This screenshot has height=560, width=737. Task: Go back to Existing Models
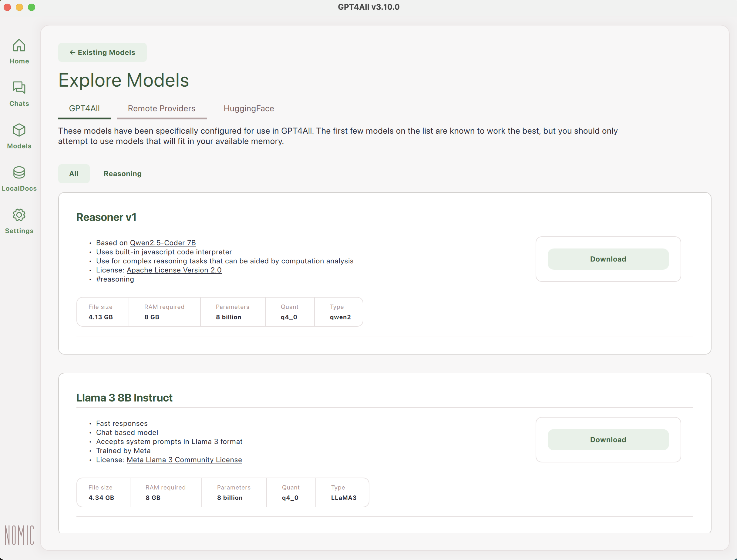103,52
